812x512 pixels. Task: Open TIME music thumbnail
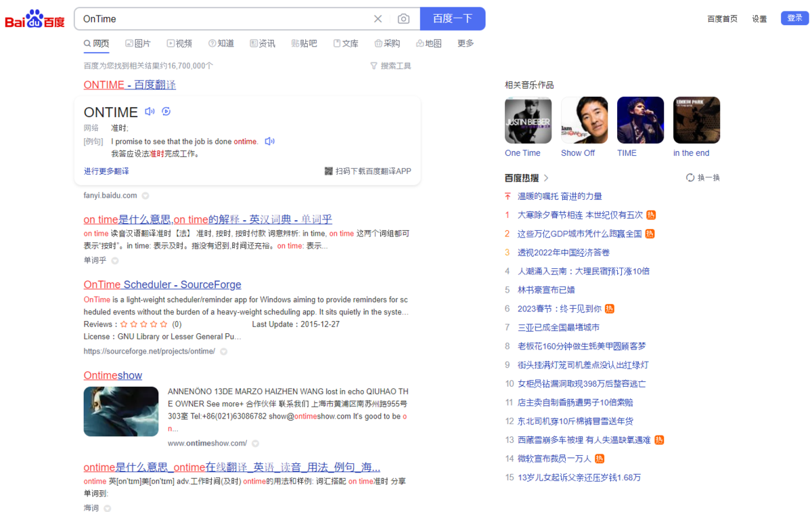click(x=641, y=120)
